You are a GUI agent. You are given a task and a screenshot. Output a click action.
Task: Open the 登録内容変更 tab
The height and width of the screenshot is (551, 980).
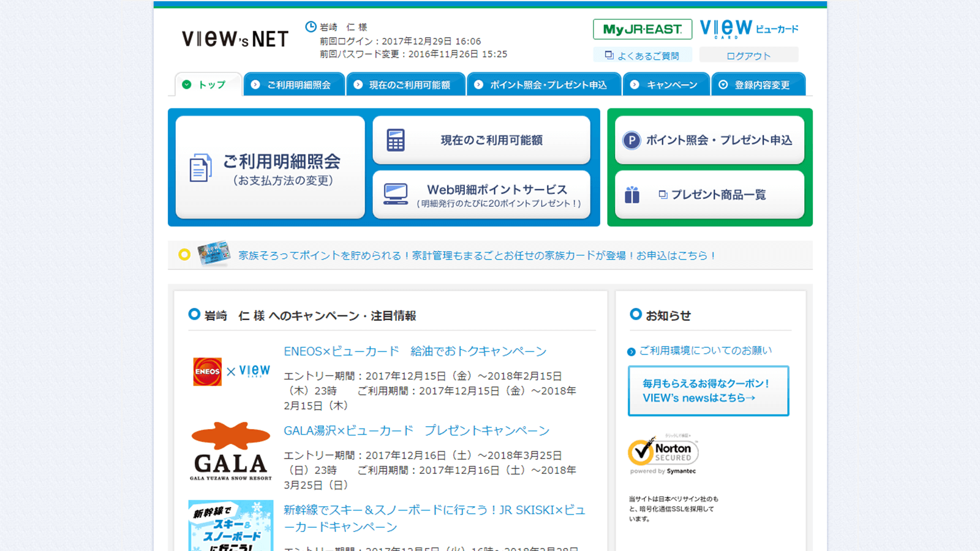758,84
